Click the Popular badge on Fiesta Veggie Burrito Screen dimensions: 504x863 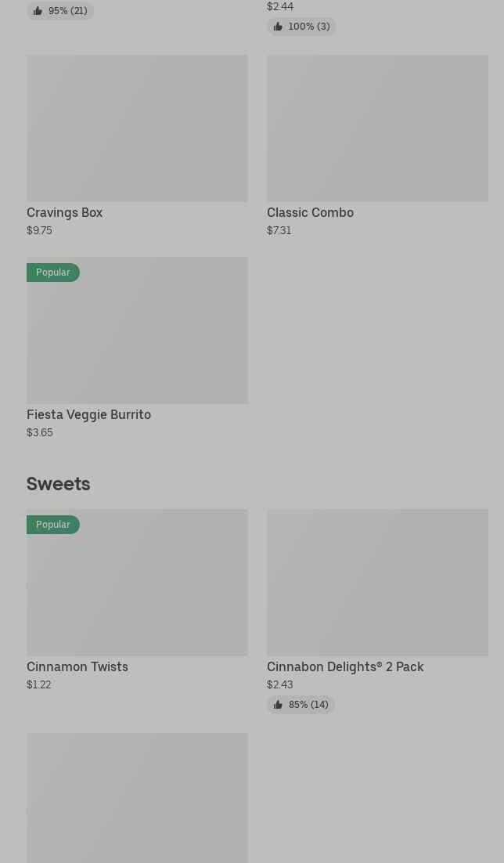pos(53,273)
